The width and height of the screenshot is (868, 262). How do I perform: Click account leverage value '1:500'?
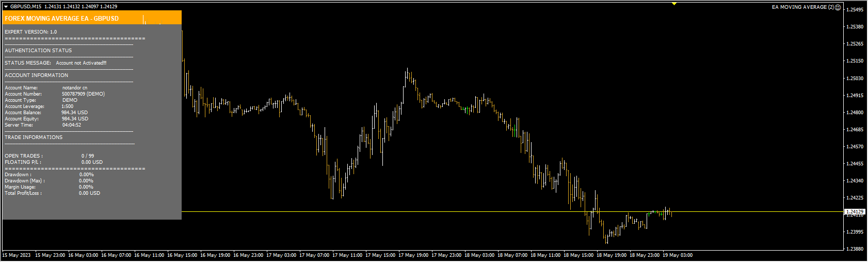pos(68,106)
